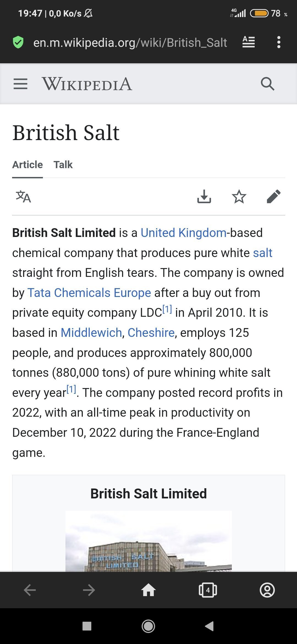Open the language translation icon
The height and width of the screenshot is (644, 297).
coord(23,197)
